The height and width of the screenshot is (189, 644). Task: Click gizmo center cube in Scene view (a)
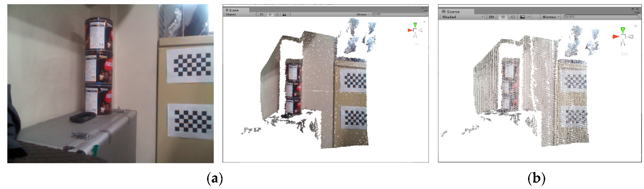pos(415,30)
